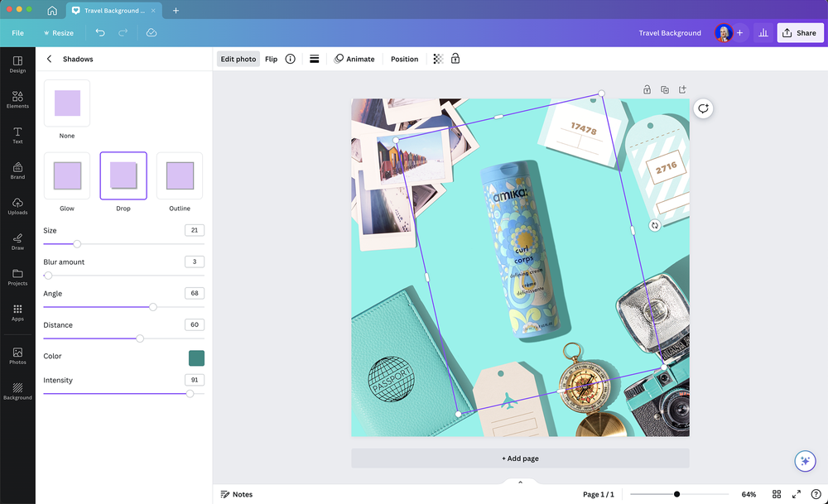
Task: Open the transparency settings in the toolbar
Action: (x=437, y=59)
